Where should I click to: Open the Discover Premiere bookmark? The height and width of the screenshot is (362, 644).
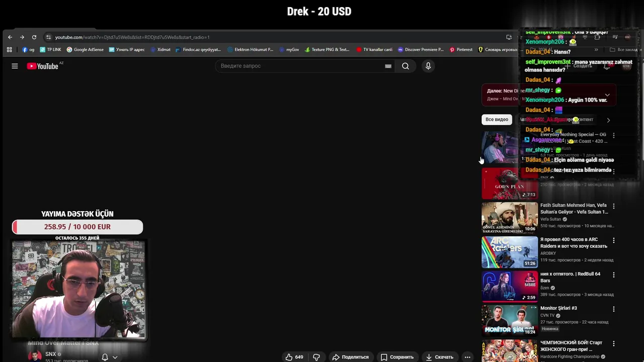click(421, 50)
